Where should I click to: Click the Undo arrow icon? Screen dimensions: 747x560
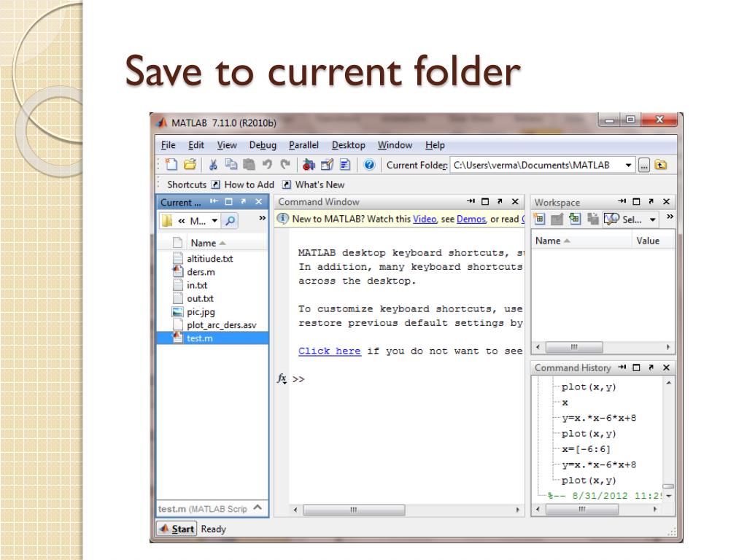tap(267, 165)
